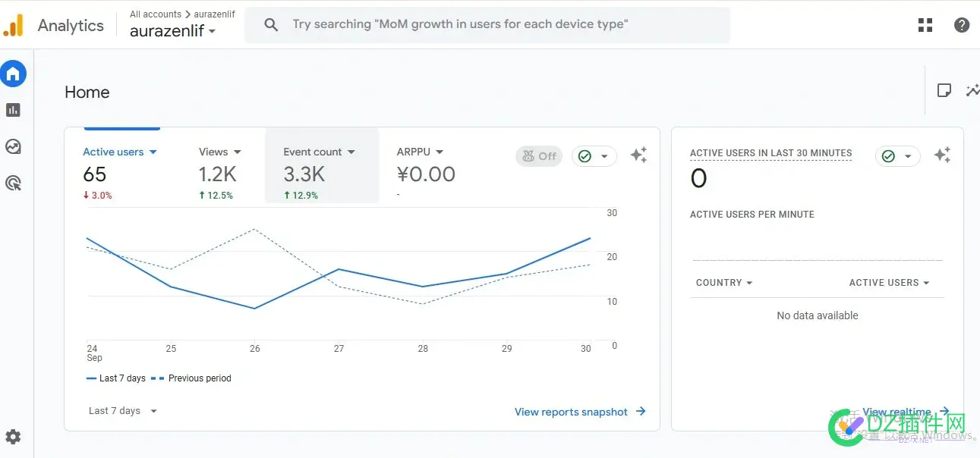Click the Analytics search input field
980x458 pixels.
(486, 24)
